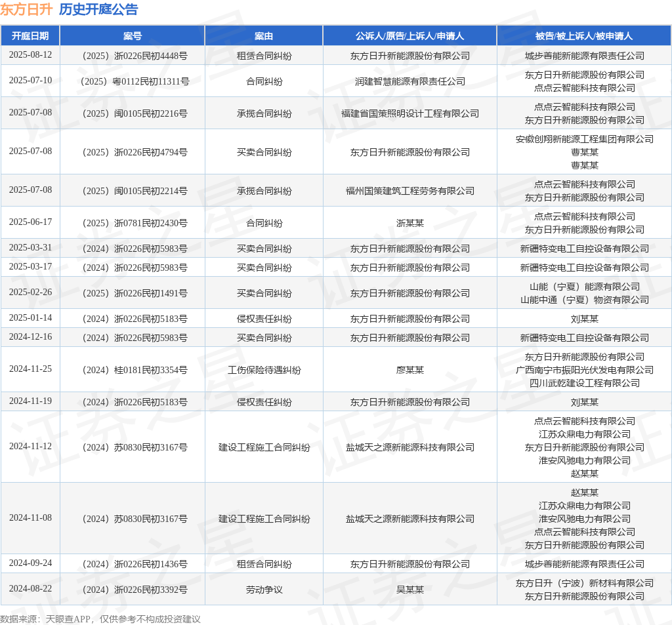Click date cell 2025-08-12
This screenshot has height=625, width=672.
tap(30, 55)
